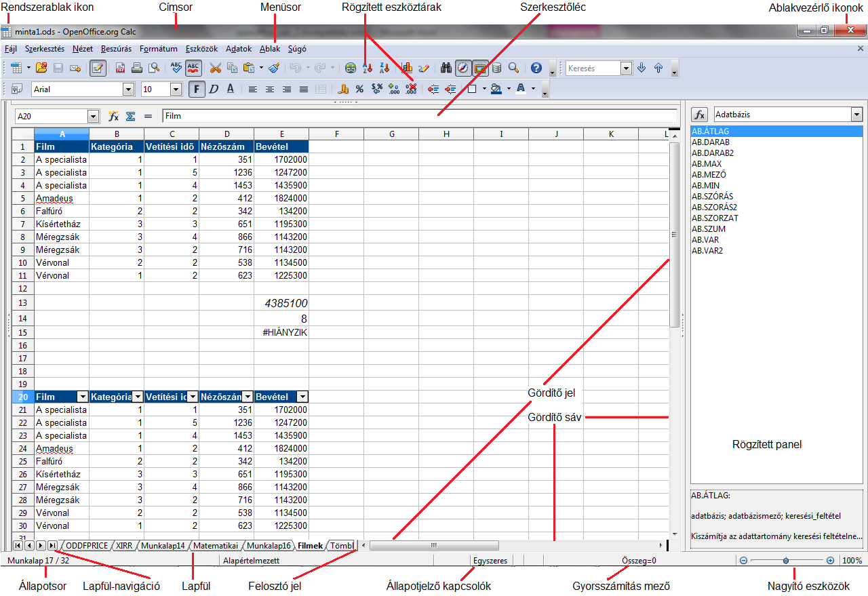Open the Function Wizard in formula bar
Screen dimensions: 868x596
click(113, 116)
